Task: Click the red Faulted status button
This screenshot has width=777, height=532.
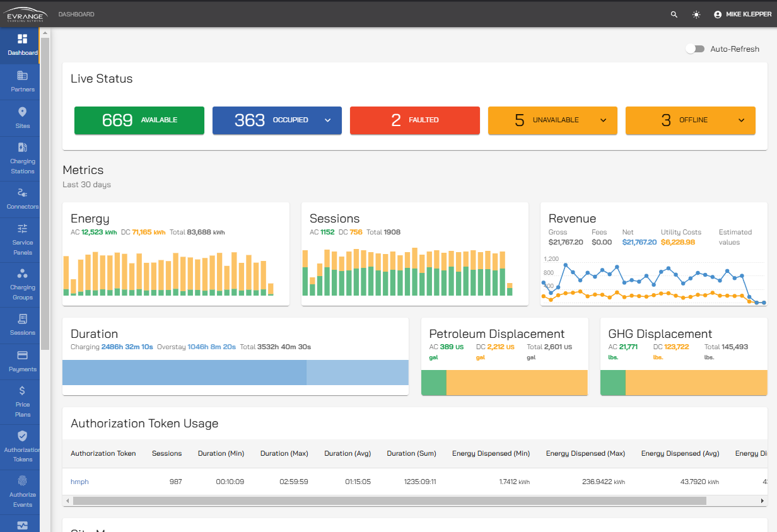Action: pos(415,120)
